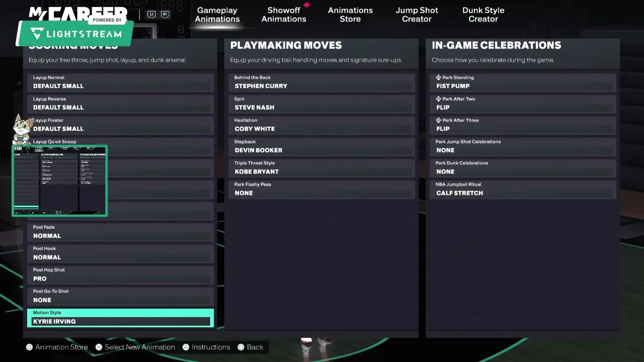This screenshot has height=362, width=644.
Task: Select the Post Fade slot
Action: 121,232
